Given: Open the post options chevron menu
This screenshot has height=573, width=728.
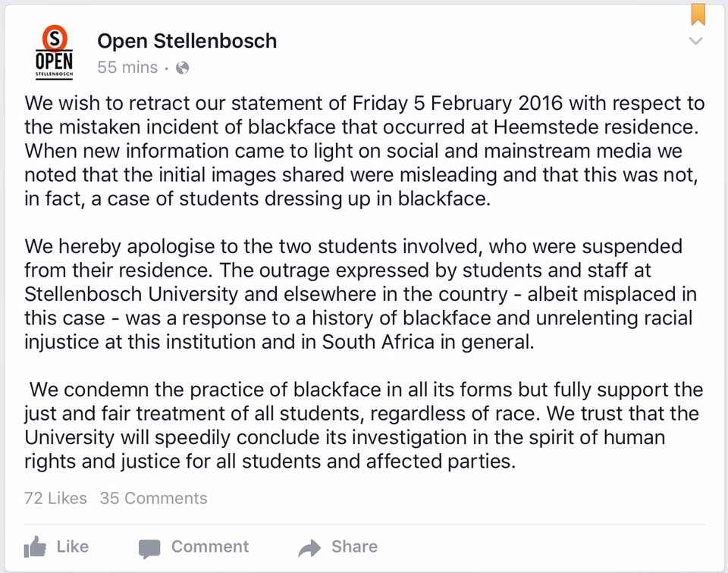Looking at the screenshot, I should tap(696, 42).
